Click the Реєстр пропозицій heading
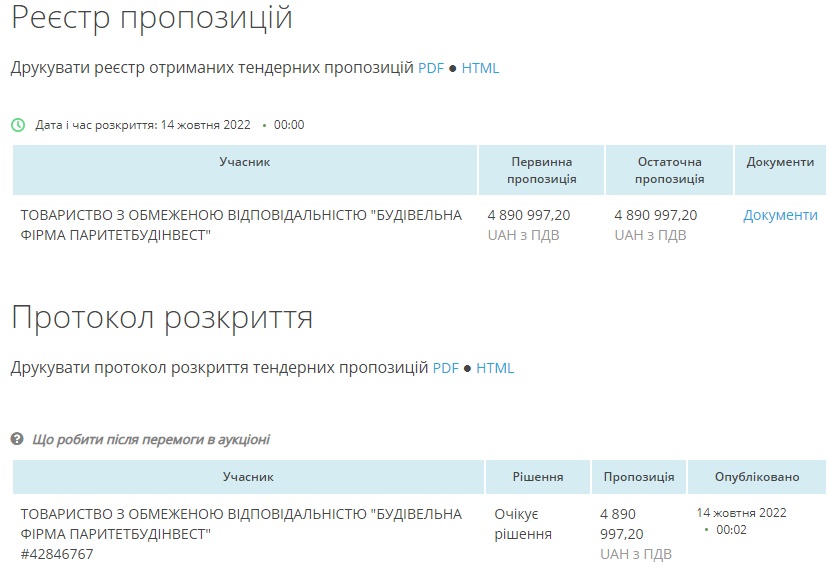 pos(152,17)
